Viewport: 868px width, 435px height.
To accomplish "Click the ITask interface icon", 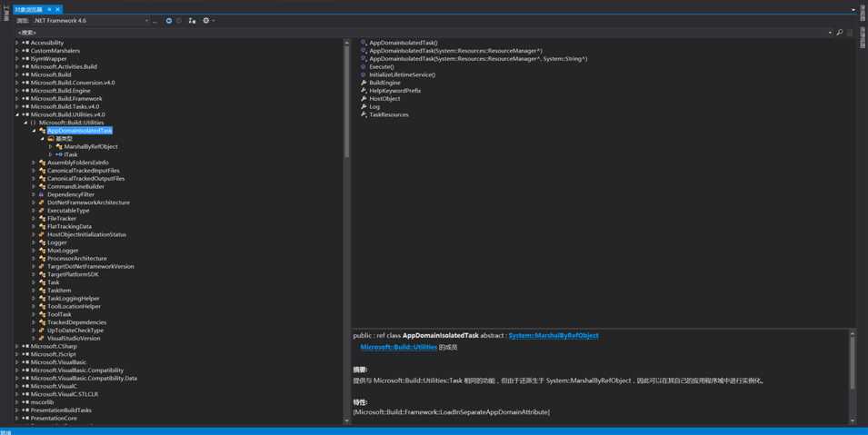I will tap(59, 154).
